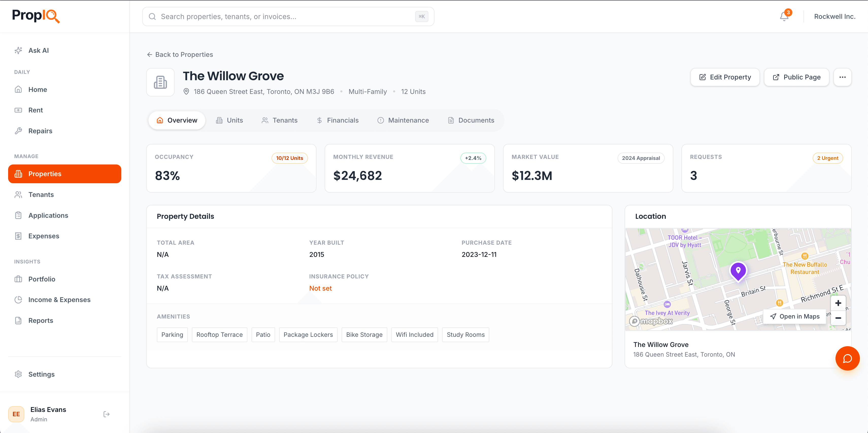Zoom in on the map with the plus control
This screenshot has height=433, width=868.
pyautogui.click(x=838, y=303)
